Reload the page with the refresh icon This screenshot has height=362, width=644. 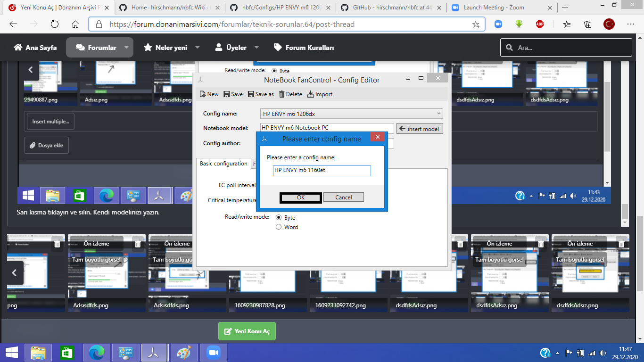coord(55,25)
